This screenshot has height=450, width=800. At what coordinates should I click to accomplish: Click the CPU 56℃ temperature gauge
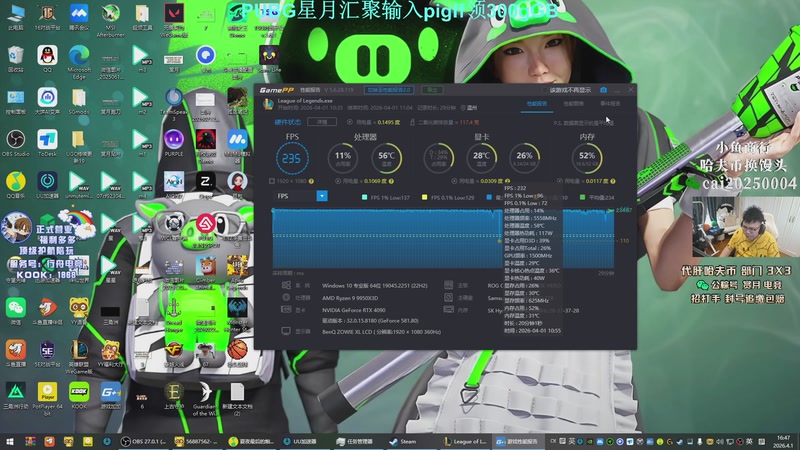386,158
